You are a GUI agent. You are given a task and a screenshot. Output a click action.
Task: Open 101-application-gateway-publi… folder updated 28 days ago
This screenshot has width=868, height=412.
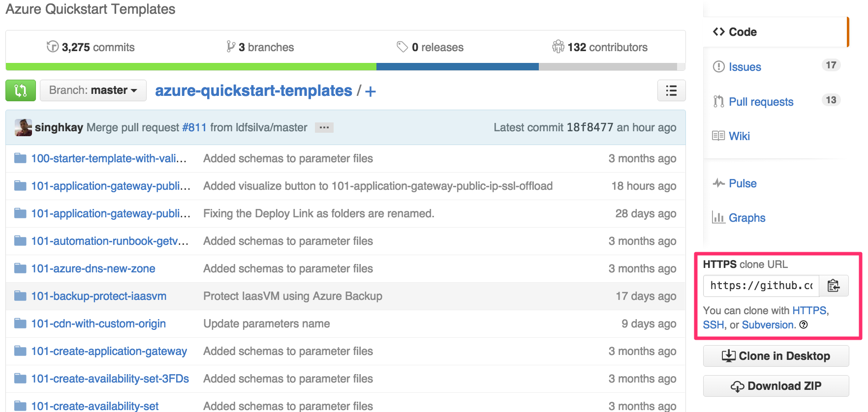[x=111, y=213]
